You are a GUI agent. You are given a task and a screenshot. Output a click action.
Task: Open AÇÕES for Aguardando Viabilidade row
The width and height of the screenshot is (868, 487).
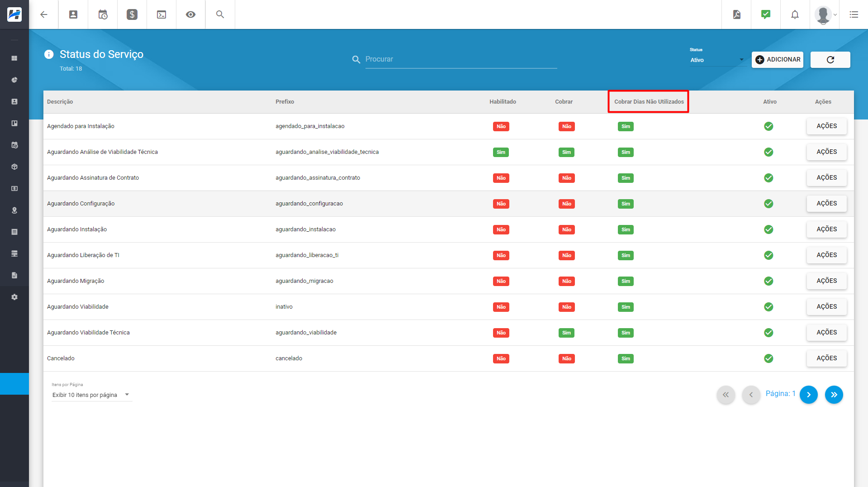coord(826,307)
